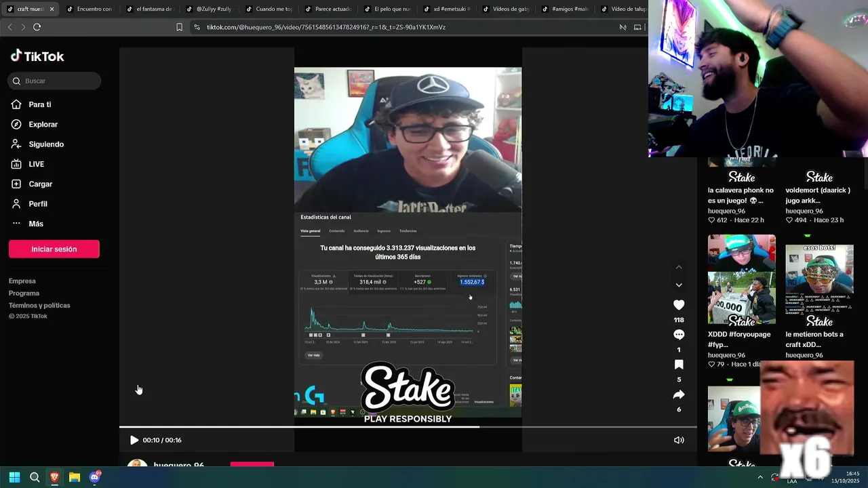The image size is (868, 488).
Task: Go to previous video with up chevron
Action: click(x=679, y=267)
